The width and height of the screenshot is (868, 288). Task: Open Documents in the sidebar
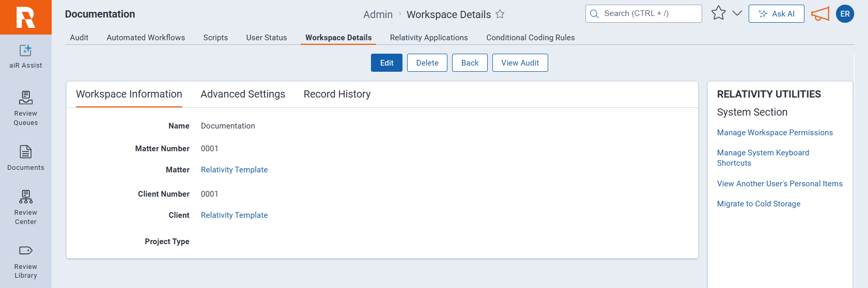(26, 158)
